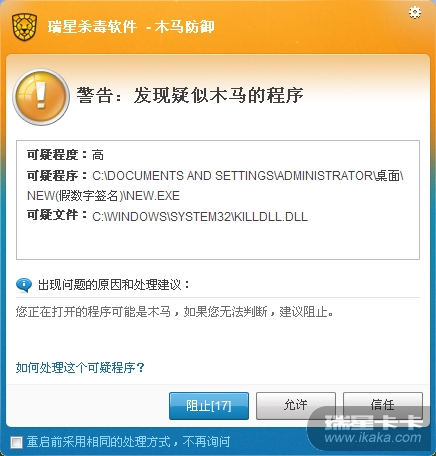Select the NEW.EXE suspicious program path

point(215,185)
